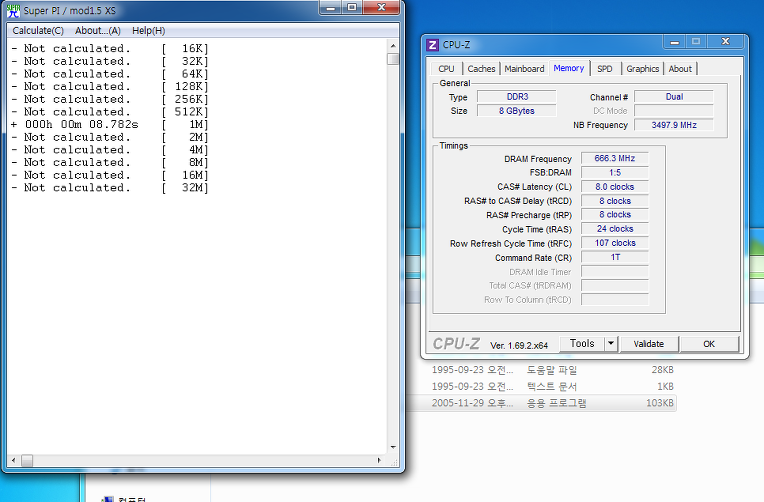This screenshot has width=764, height=502.
Task: Click the 128K Not calculated line
Action: [x=110, y=86]
